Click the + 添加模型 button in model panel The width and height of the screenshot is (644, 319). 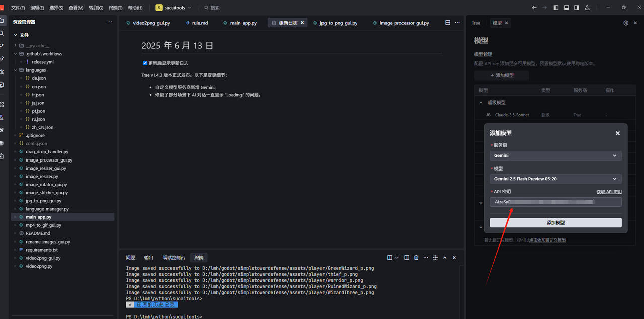502,75
